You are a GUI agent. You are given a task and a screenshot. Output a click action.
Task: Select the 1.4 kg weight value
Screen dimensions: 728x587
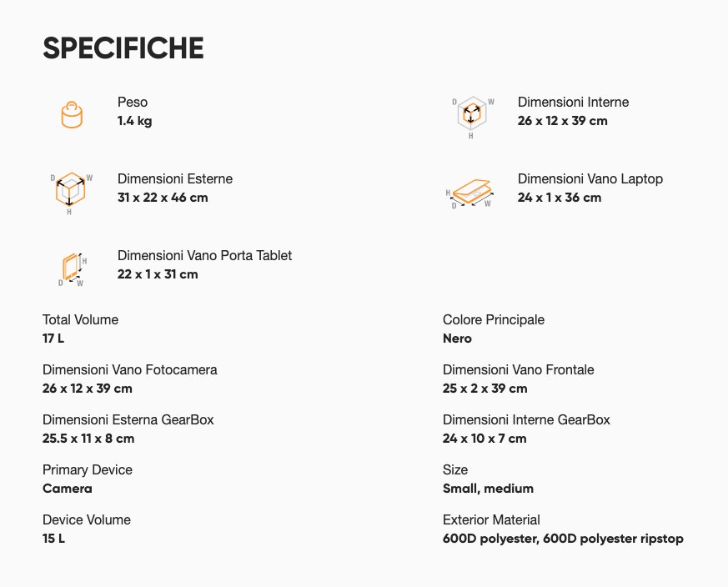pos(134,121)
